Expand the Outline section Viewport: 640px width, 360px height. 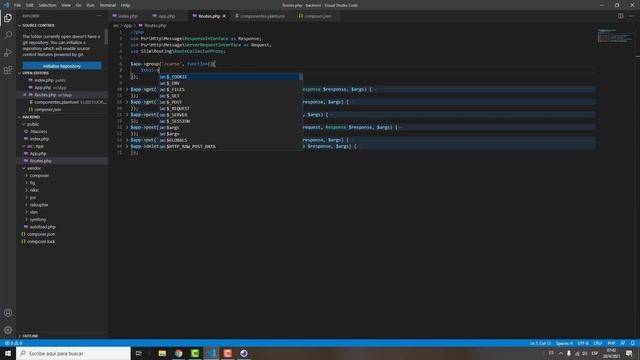30,336
